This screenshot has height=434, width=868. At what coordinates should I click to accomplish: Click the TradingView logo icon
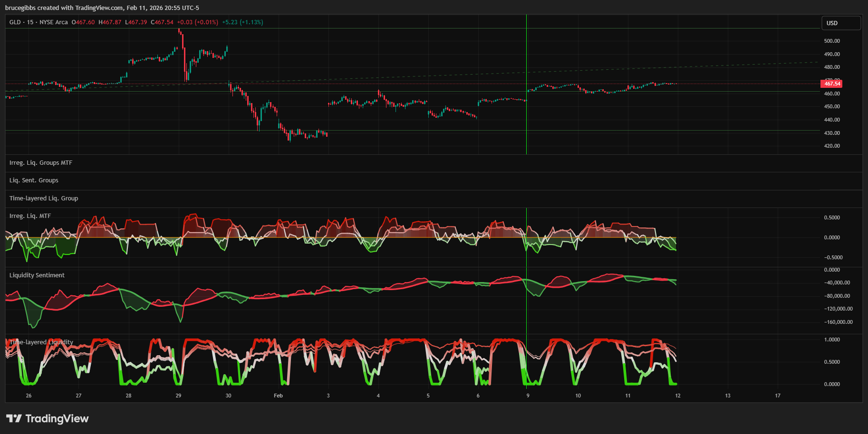tap(14, 418)
